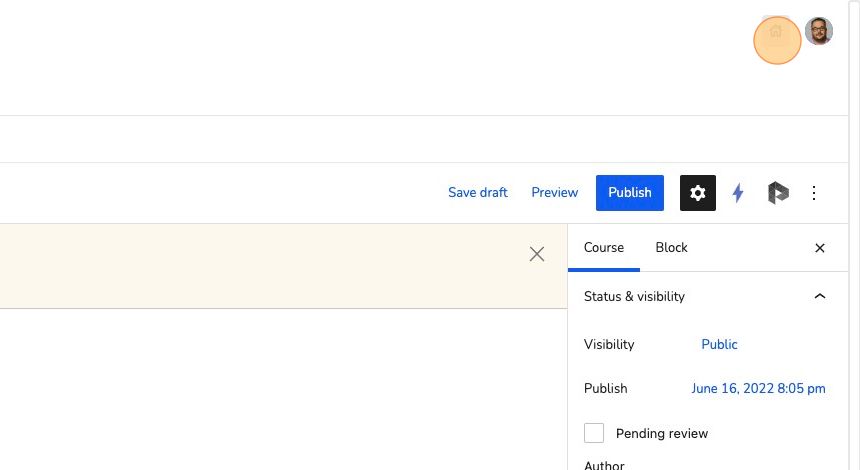This screenshot has width=860, height=470.
Task: Open the Preview link
Action: tap(555, 192)
